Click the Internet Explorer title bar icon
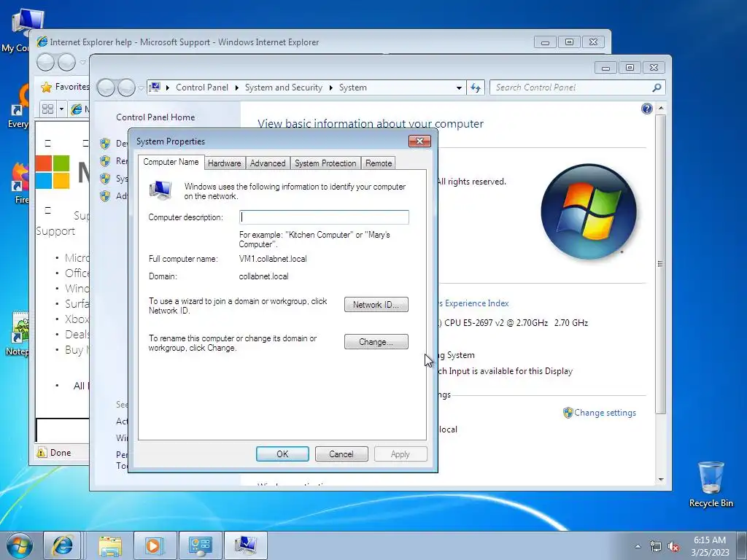 click(42, 42)
